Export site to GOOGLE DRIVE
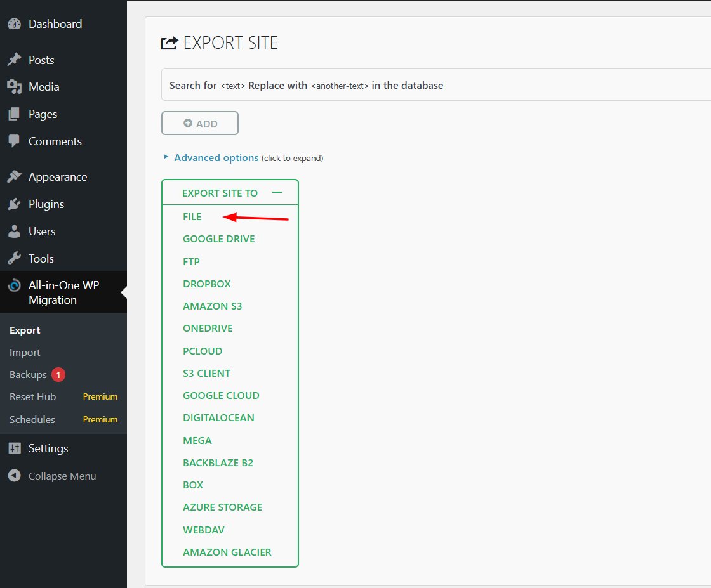 coord(219,238)
